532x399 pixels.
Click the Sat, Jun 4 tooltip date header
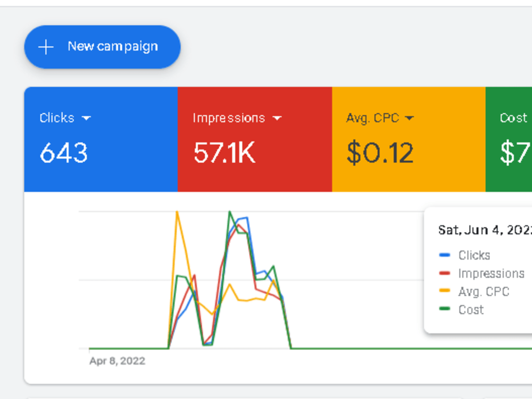485,230
